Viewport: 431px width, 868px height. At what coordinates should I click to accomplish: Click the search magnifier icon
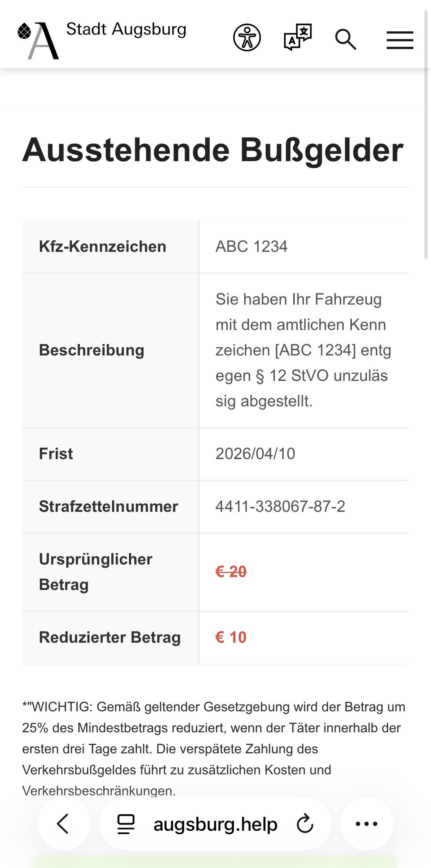pos(346,39)
